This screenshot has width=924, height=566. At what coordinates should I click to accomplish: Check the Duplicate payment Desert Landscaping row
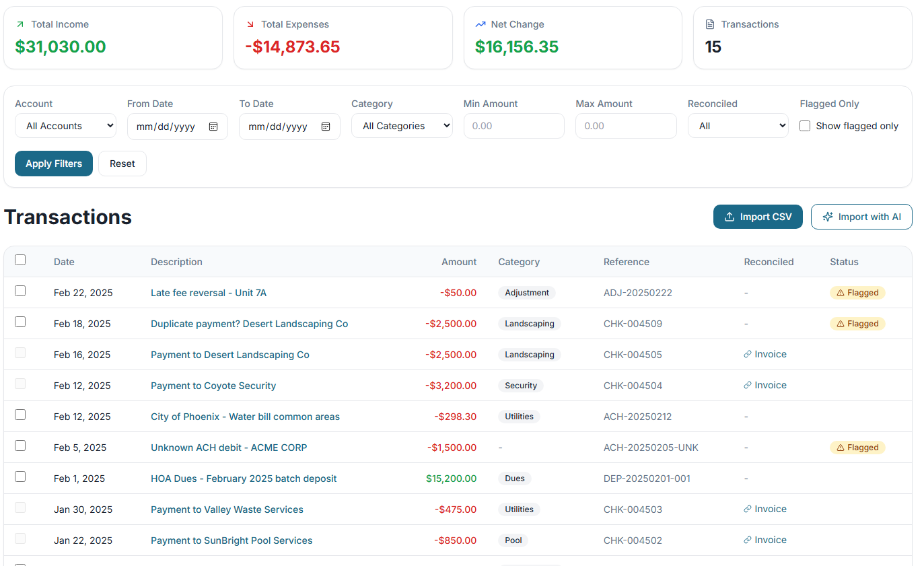coord(20,322)
